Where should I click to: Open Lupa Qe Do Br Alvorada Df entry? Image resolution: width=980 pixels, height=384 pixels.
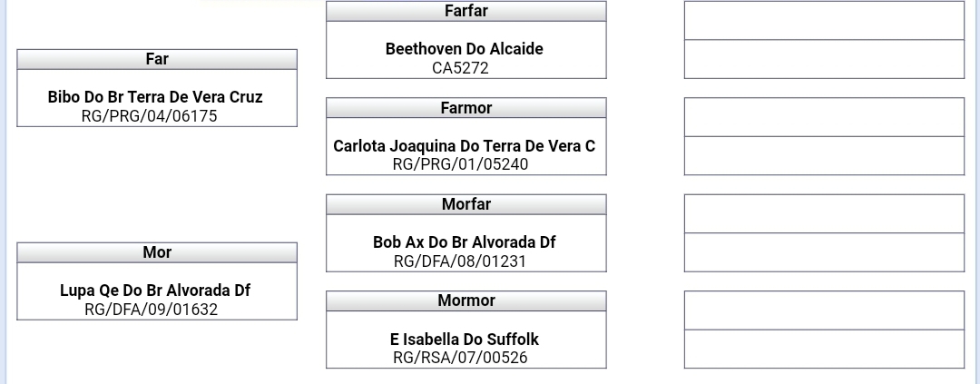[x=155, y=290]
